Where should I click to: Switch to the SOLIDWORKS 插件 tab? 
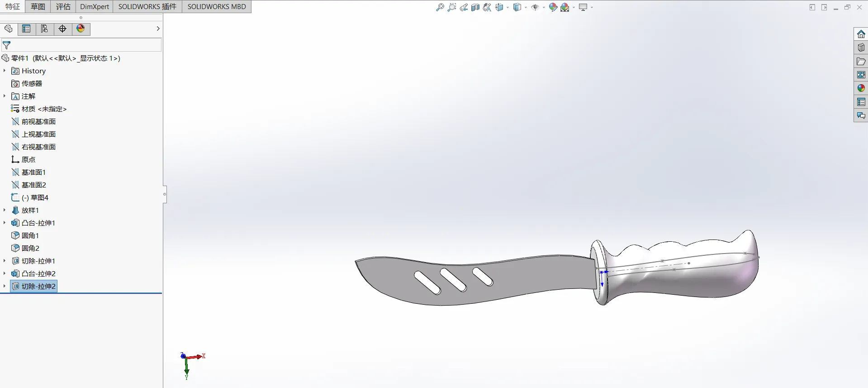coord(147,6)
